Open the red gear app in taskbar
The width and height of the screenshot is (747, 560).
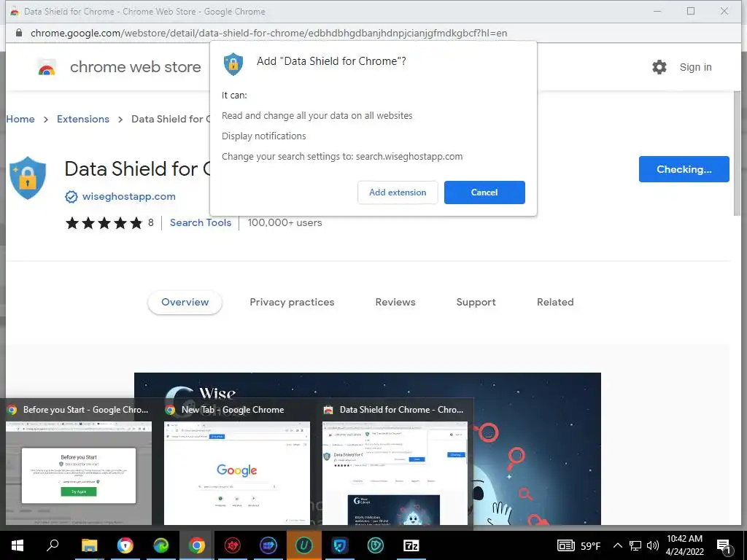point(232,545)
